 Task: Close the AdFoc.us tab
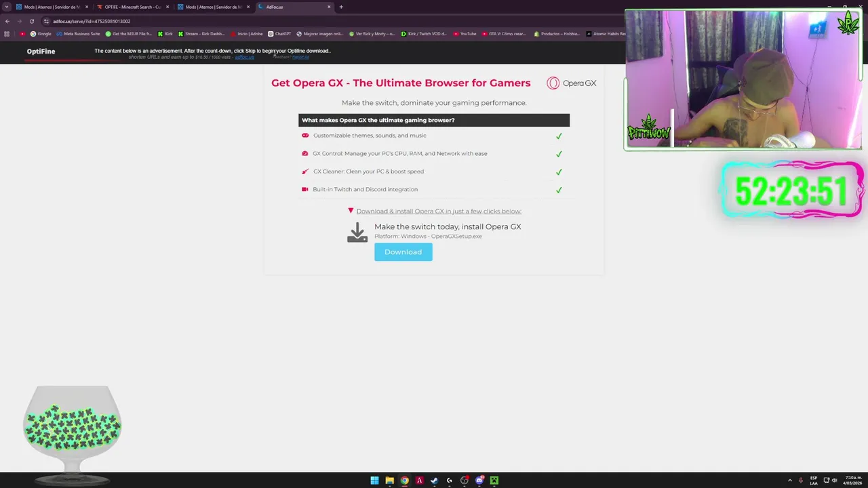329,7
